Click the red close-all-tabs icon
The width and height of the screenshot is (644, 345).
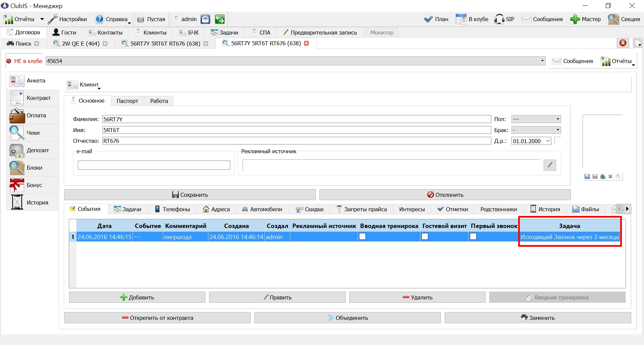point(623,43)
